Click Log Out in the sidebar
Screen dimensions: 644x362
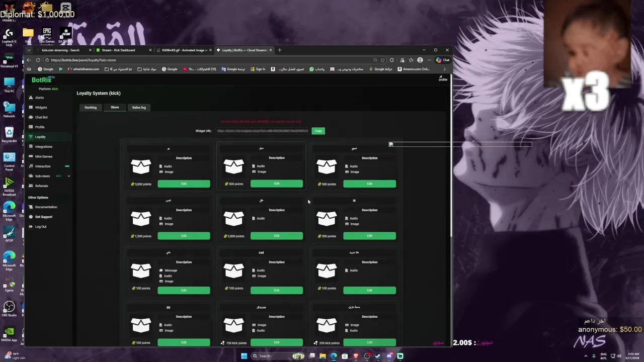point(41,226)
